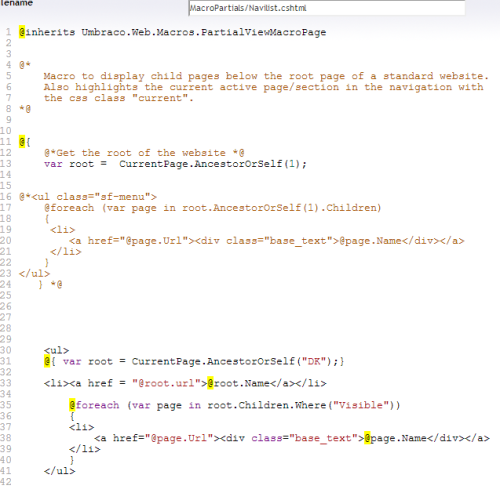
Task: Click the commented anchor on line 20
Action: 266,241
